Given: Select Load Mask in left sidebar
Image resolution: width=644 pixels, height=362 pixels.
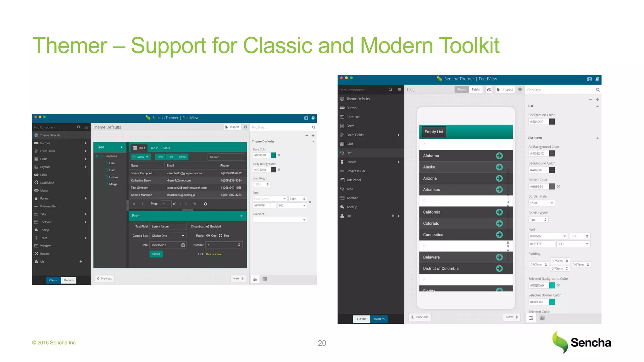Looking at the screenshot, I should 61,183.
